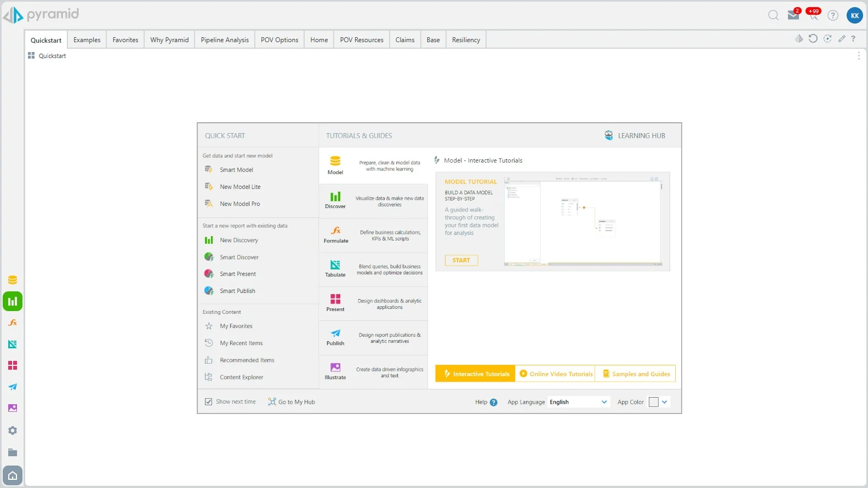The width and height of the screenshot is (868, 488).
Task: Start a New Discovery report
Action: coord(239,240)
